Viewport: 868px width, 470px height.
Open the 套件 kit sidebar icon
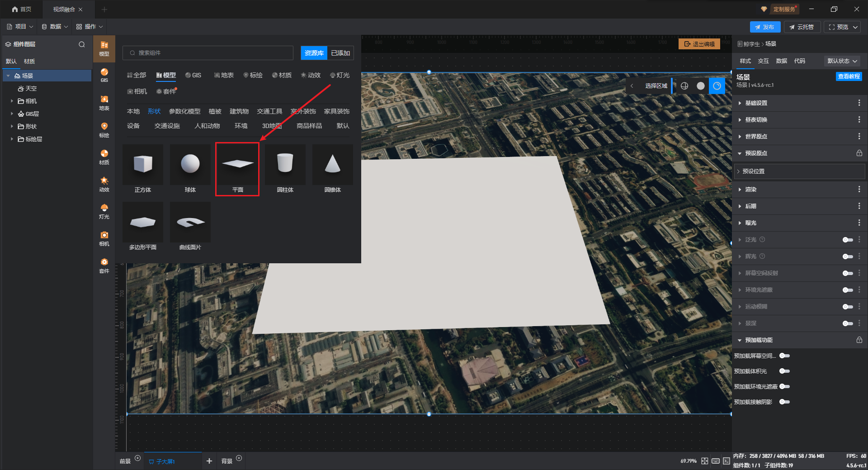(104, 265)
